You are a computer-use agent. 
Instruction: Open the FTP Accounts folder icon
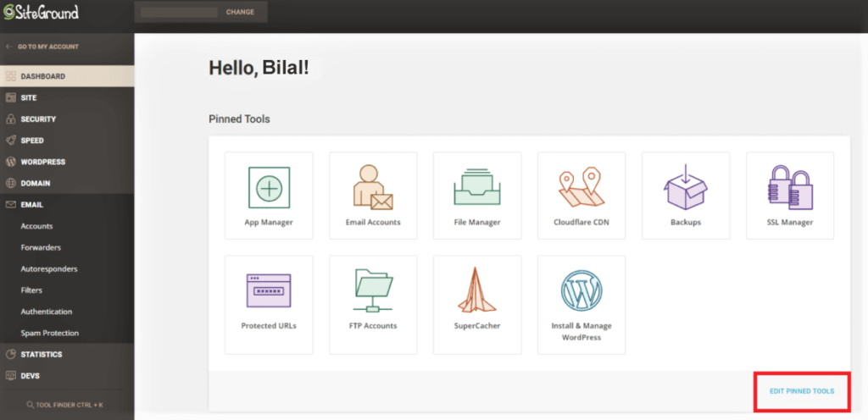(x=373, y=290)
